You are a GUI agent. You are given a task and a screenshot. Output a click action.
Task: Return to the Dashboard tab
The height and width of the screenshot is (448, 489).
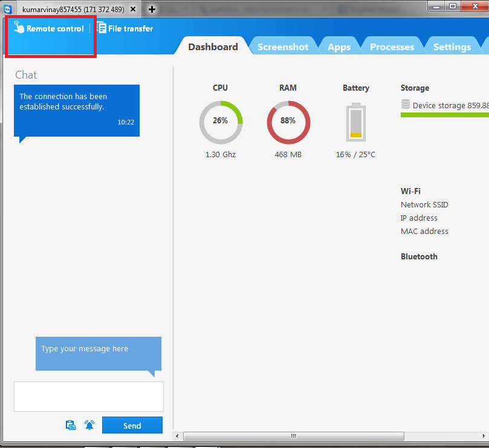[213, 46]
